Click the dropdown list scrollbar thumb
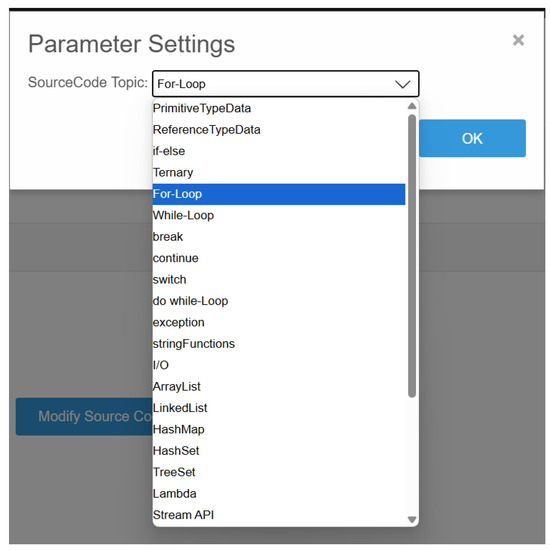The image size is (550, 550). coord(412,256)
